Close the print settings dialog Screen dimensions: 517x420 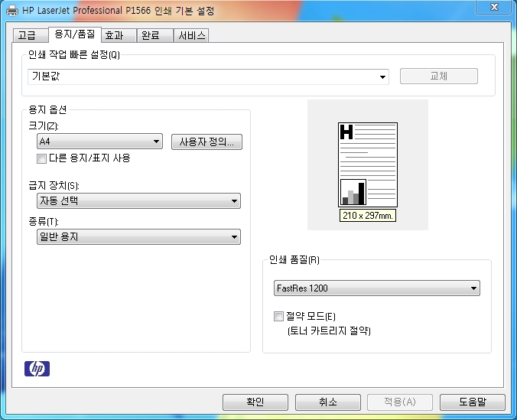tap(494, 7)
